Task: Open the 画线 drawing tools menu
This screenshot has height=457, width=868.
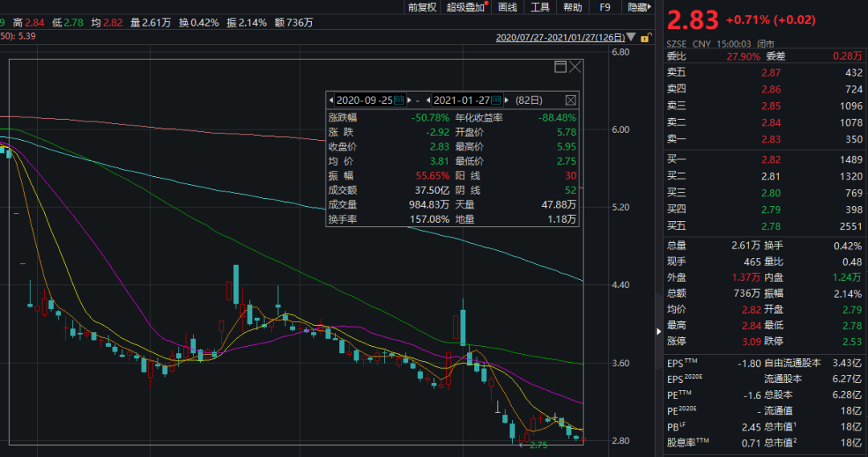Action: tap(507, 7)
